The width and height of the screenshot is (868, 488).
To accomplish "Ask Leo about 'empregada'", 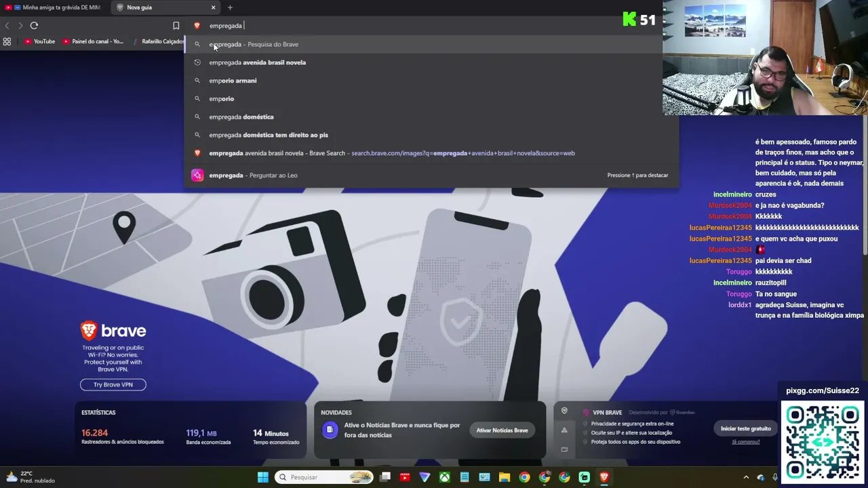I will (x=431, y=175).
